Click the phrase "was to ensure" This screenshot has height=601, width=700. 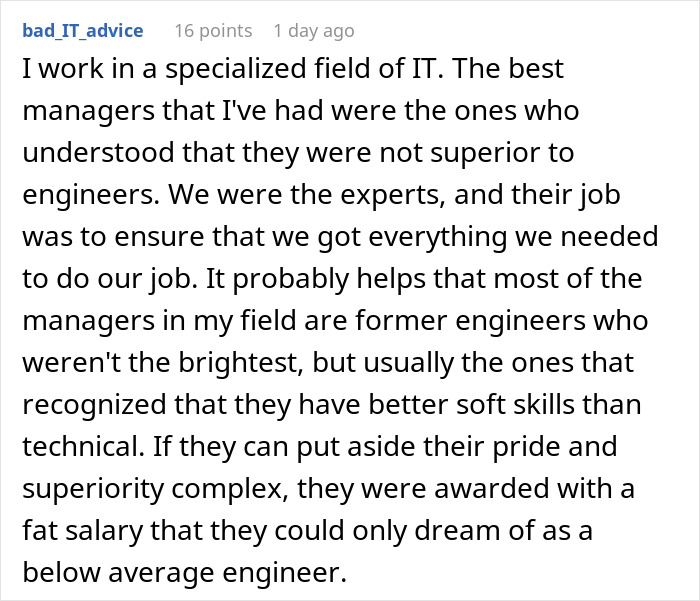[x=113, y=236]
